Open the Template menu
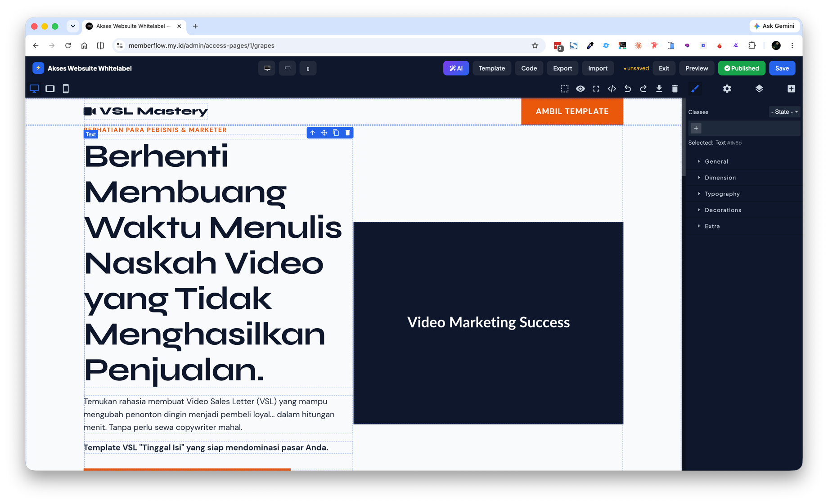 pos(491,68)
